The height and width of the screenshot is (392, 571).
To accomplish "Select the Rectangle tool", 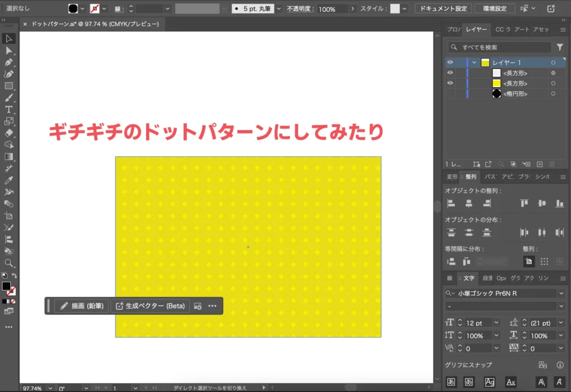I will tap(8, 86).
